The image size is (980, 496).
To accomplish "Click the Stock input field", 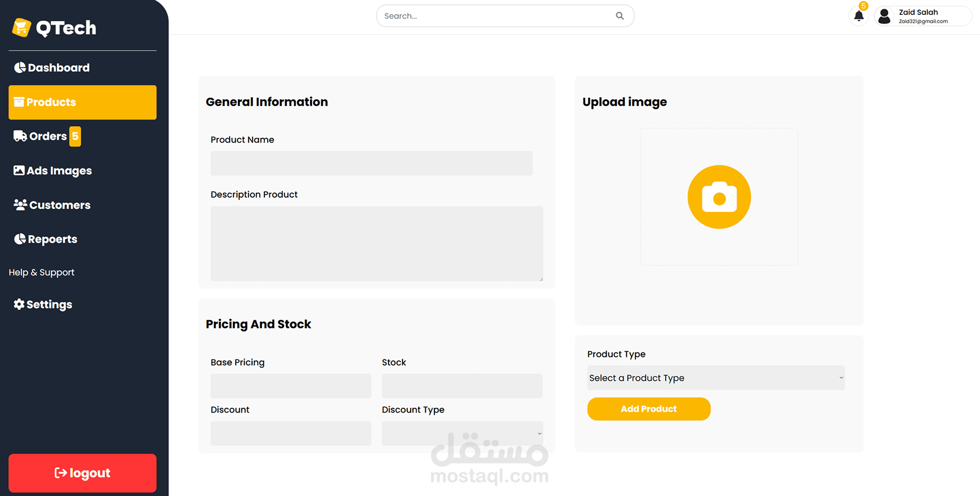I will 462,386.
